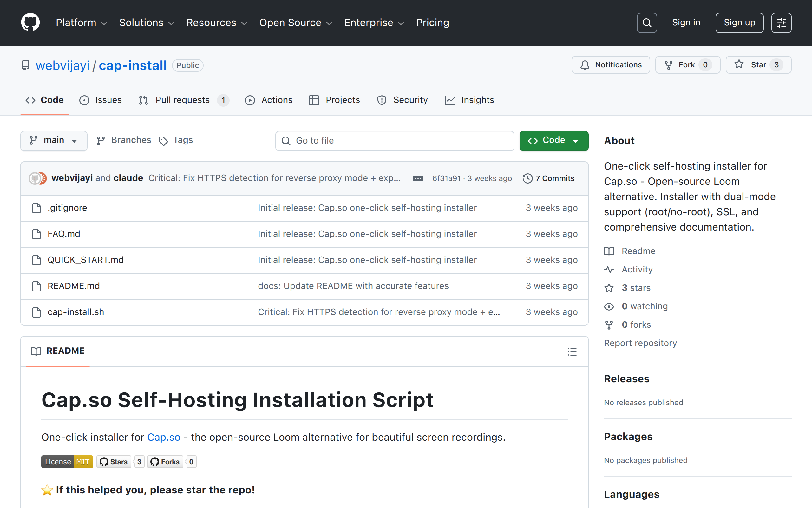Open the Cap.so link in README
Screen dimensions: 812x508
pyautogui.click(x=164, y=437)
